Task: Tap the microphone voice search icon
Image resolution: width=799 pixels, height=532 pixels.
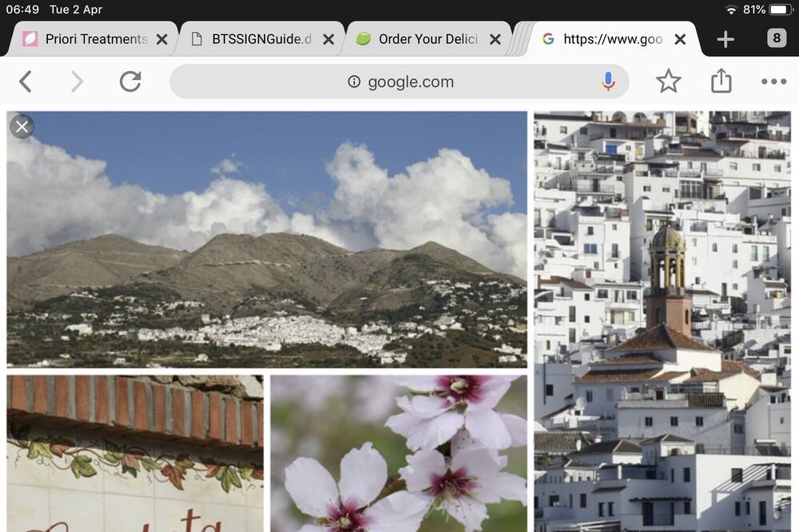Action: tap(608, 81)
